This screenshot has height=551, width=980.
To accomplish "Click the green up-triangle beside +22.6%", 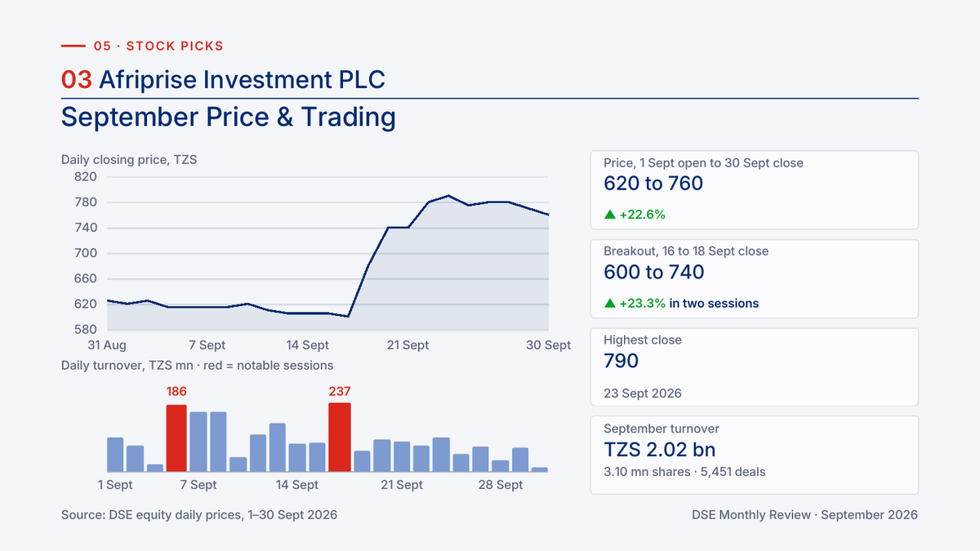I will (609, 215).
